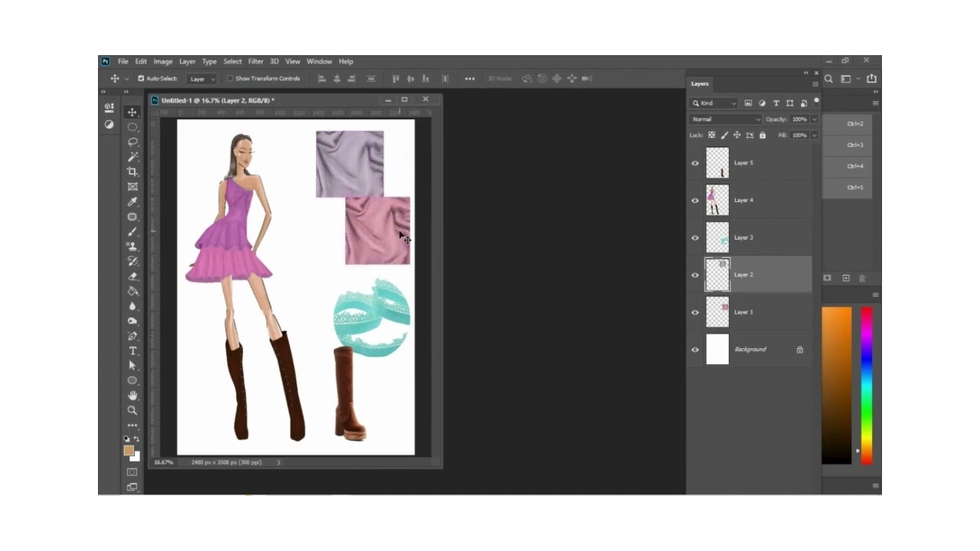Hide the Background layer
Image resolution: width=980 pixels, height=551 pixels.
pos(695,350)
